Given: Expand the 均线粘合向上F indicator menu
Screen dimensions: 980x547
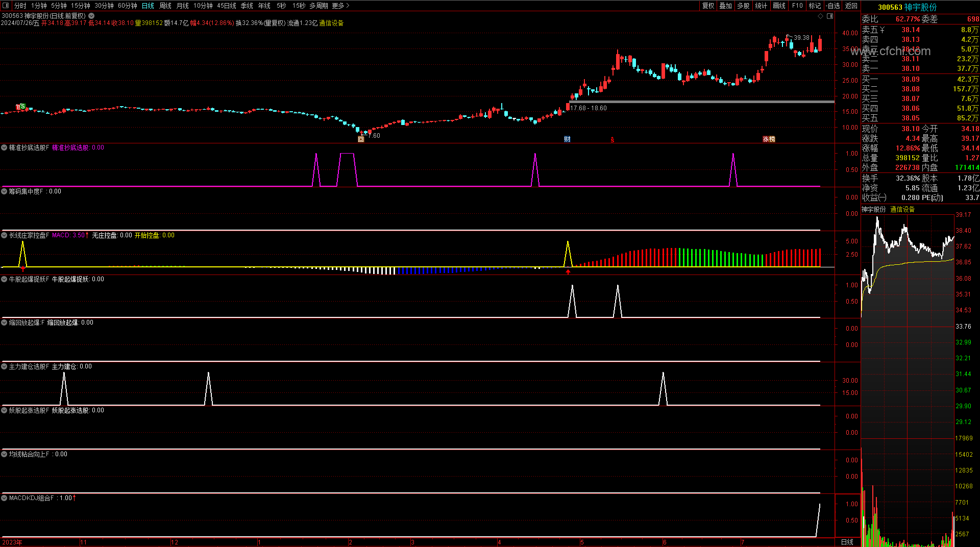Looking at the screenshot, I should tap(5, 454).
